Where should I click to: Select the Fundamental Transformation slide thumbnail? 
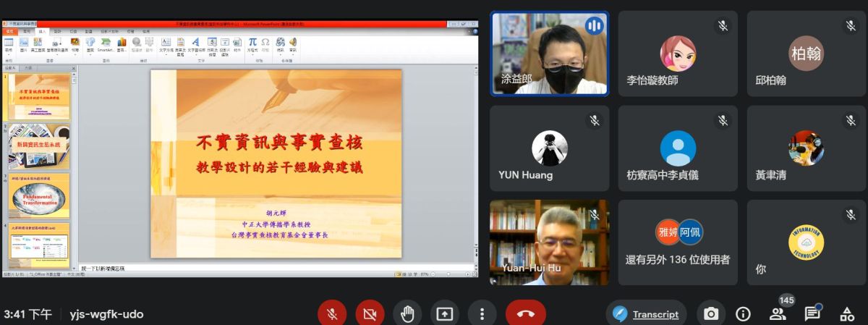click(x=39, y=195)
